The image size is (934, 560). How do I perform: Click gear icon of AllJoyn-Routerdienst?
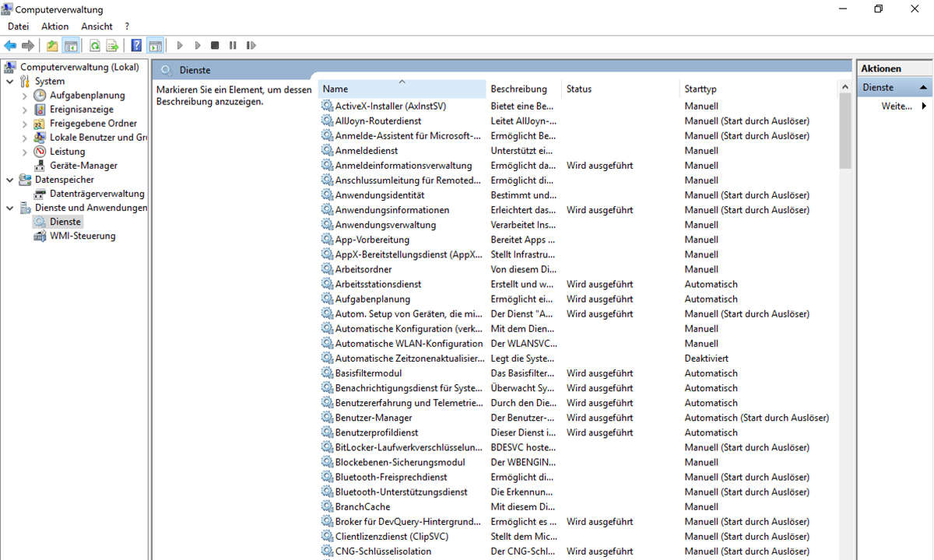[x=327, y=121]
